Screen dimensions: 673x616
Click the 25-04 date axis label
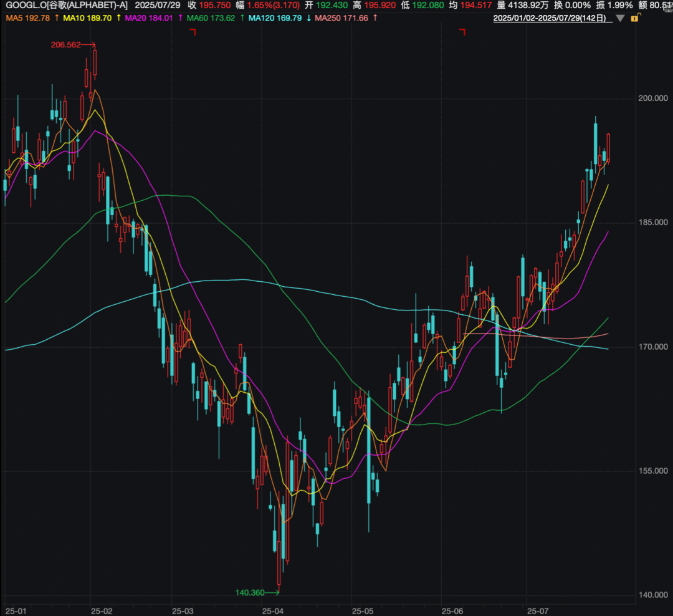click(x=273, y=611)
